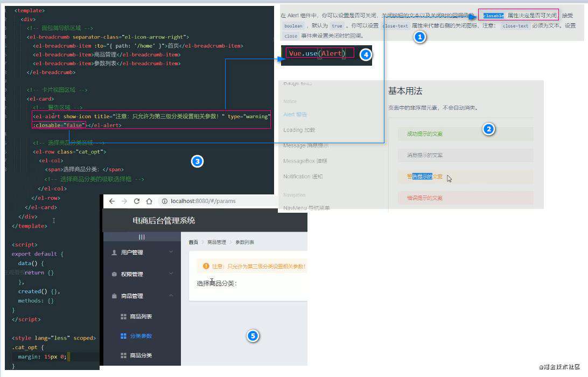Click the 电商后台管理系统 header title

164,221
